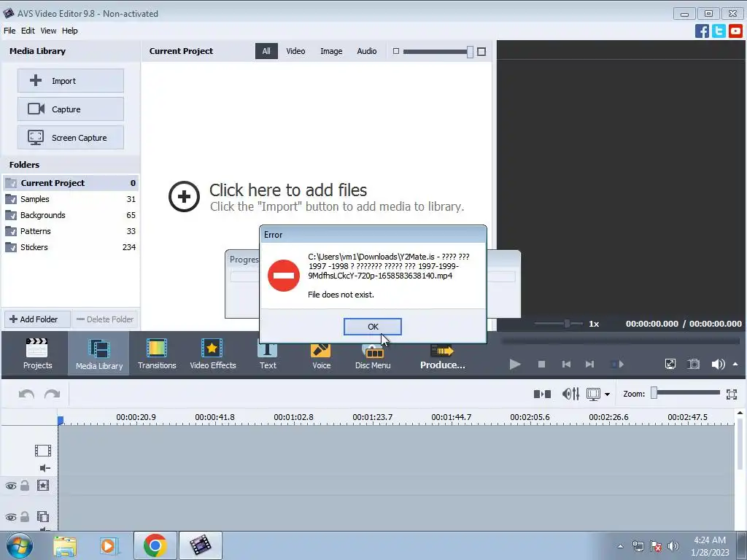Open the View menu
Screen dimensions: 747x560
pyautogui.click(x=48, y=31)
